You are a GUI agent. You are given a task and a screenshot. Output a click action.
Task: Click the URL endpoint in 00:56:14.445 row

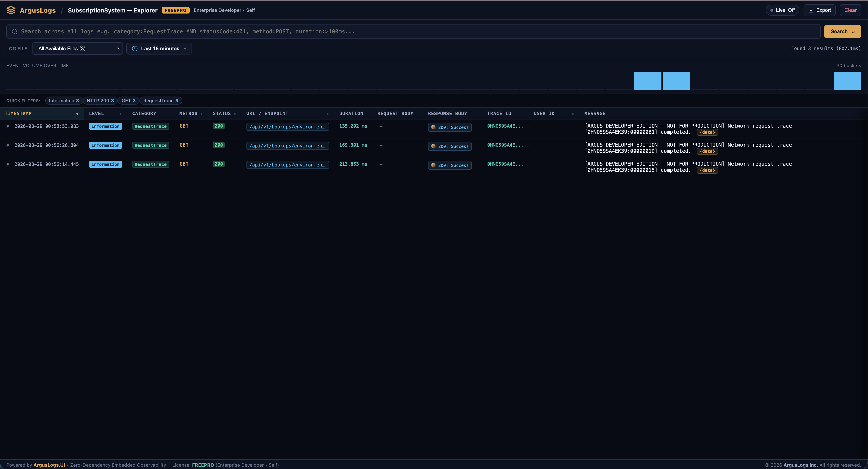pos(287,165)
